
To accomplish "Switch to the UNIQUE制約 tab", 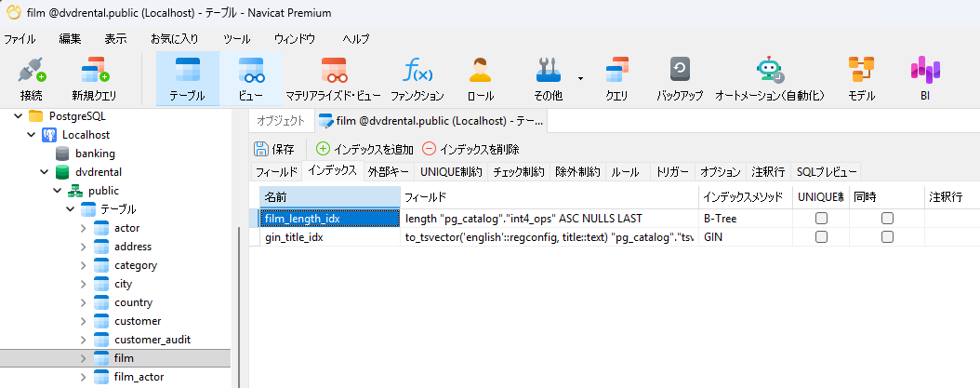I will pos(451,171).
